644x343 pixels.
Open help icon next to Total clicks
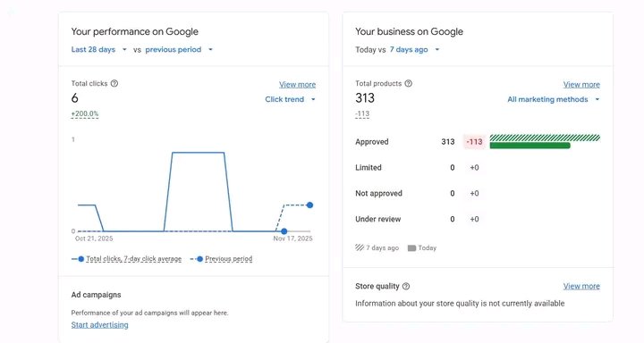pyautogui.click(x=114, y=83)
